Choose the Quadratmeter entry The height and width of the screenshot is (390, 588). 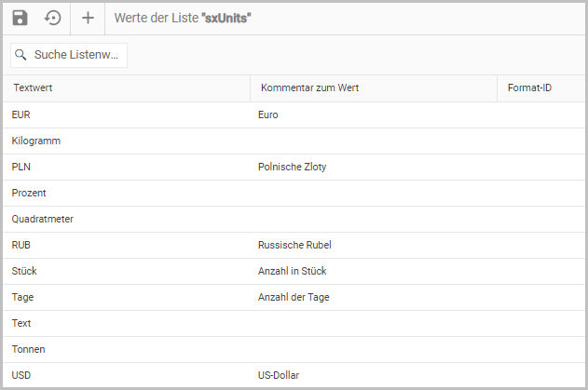[42, 219]
